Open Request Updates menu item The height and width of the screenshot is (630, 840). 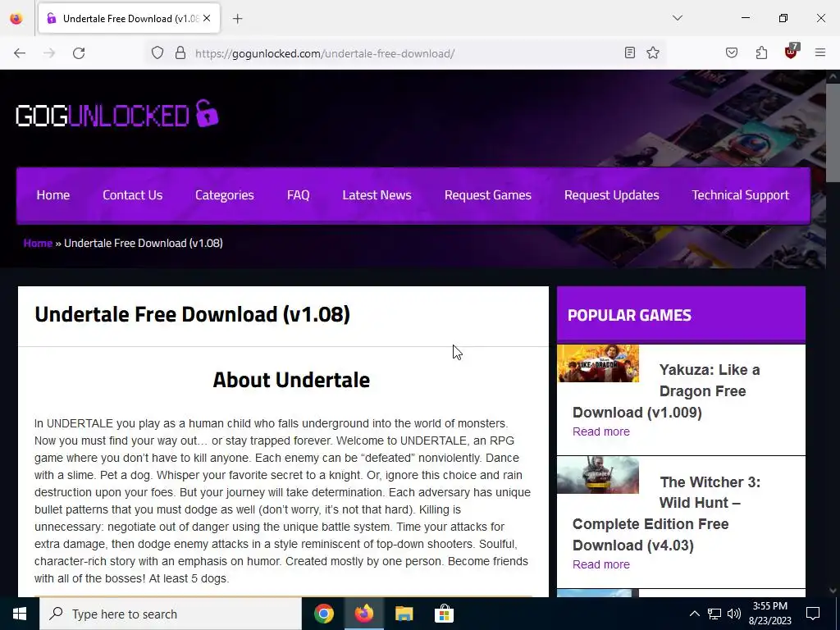(x=611, y=195)
